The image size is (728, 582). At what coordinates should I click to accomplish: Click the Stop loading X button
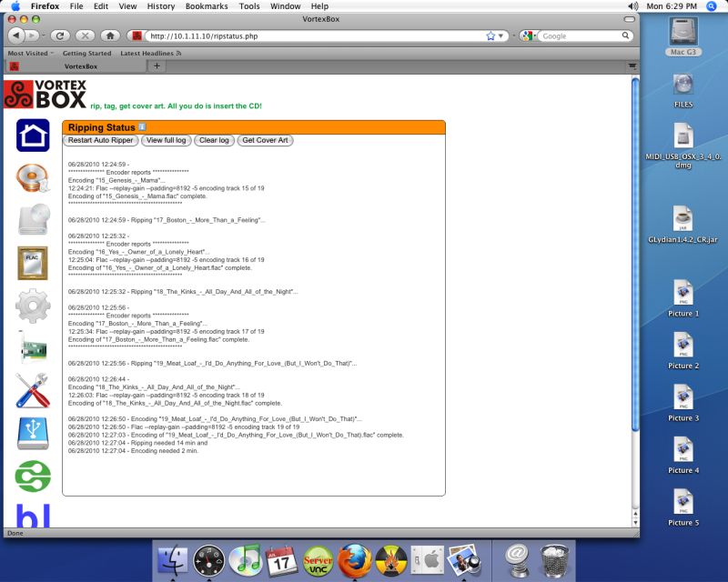click(x=85, y=35)
